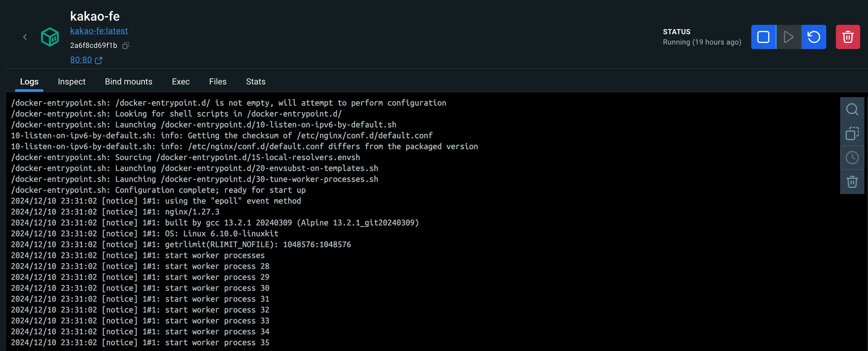The image size is (868, 351).
Task: Stop the running kakao-fe container
Action: tap(763, 37)
